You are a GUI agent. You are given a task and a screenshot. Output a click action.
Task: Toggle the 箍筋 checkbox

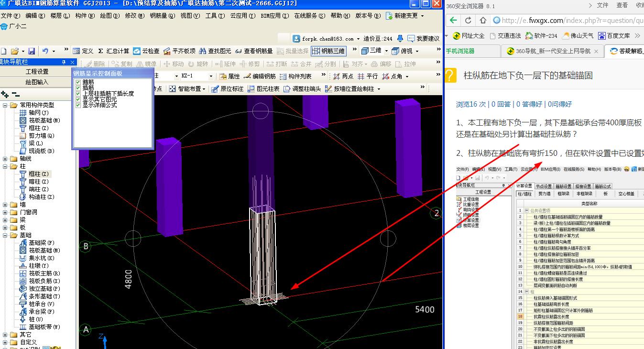click(x=78, y=82)
